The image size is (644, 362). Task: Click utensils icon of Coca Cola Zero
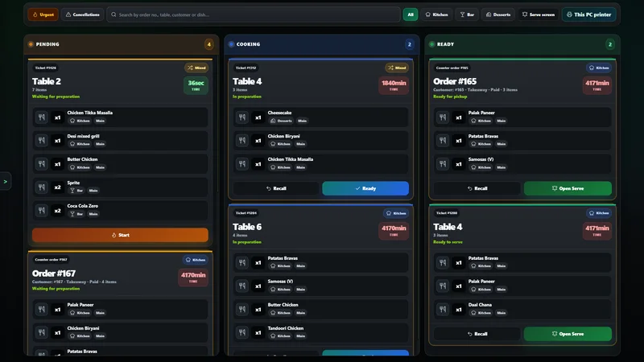coord(42,211)
